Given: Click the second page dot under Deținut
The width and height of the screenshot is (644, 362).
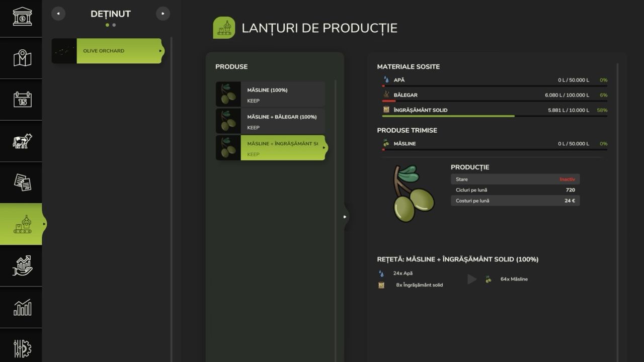Looking at the screenshot, I should point(114,25).
